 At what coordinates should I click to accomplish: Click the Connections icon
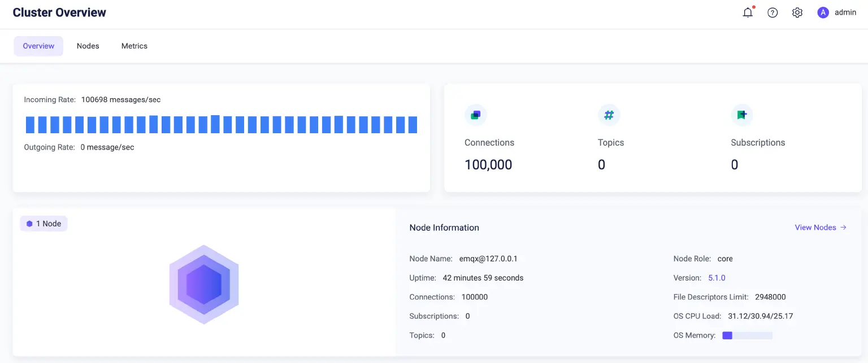(476, 115)
